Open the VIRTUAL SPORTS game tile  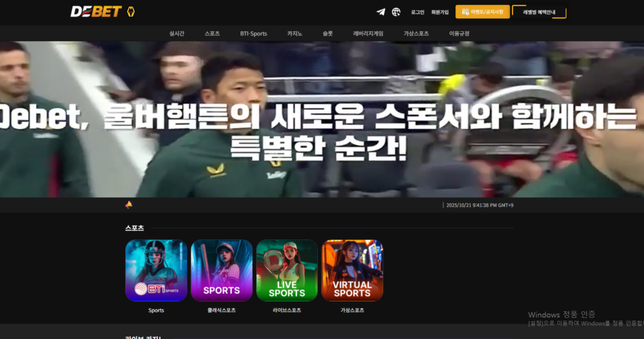(352, 270)
